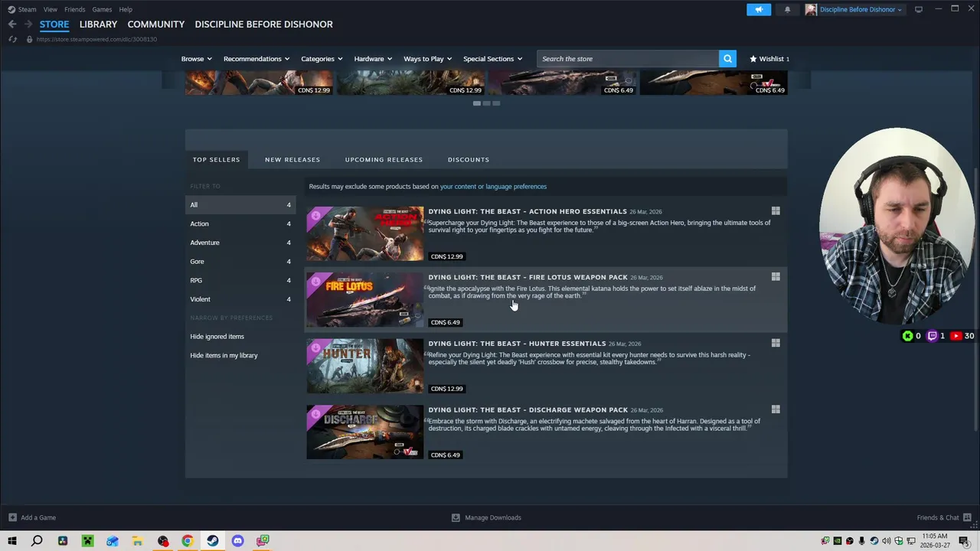Image resolution: width=980 pixels, height=551 pixels.
Task: Select the Top Sellers tab
Action: point(216,159)
